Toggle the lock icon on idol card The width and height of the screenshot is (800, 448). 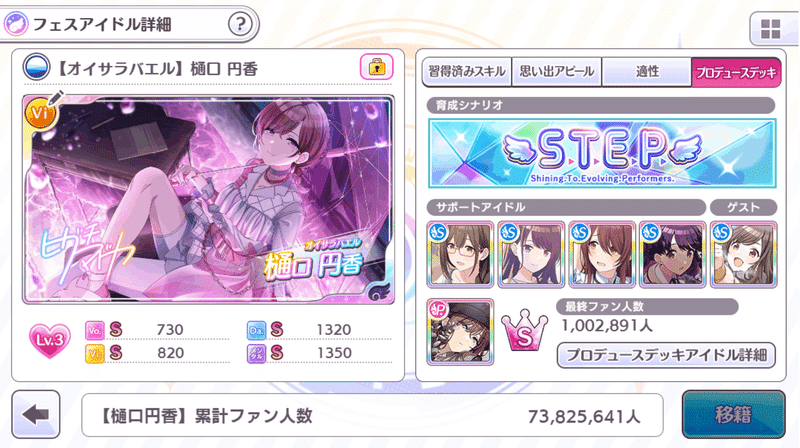point(377,67)
